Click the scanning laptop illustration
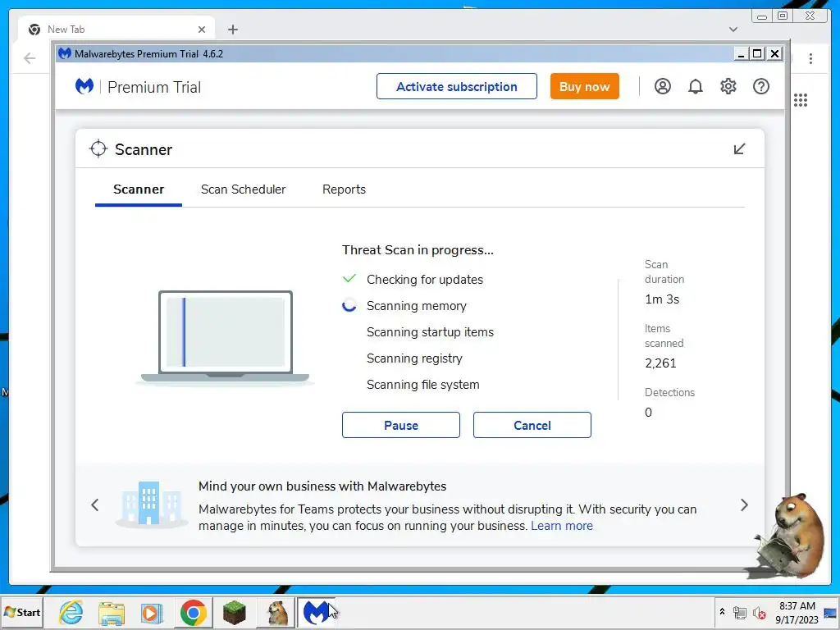840x630 pixels. tap(226, 336)
